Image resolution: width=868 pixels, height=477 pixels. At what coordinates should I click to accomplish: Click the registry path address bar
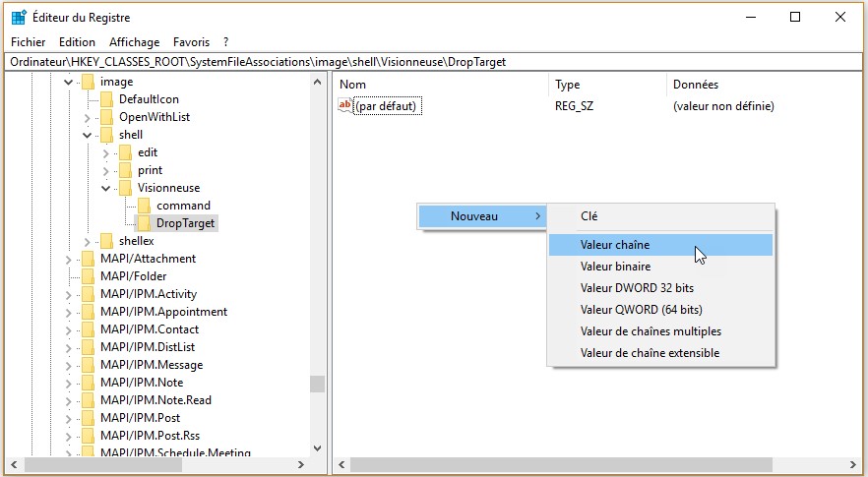coord(433,61)
